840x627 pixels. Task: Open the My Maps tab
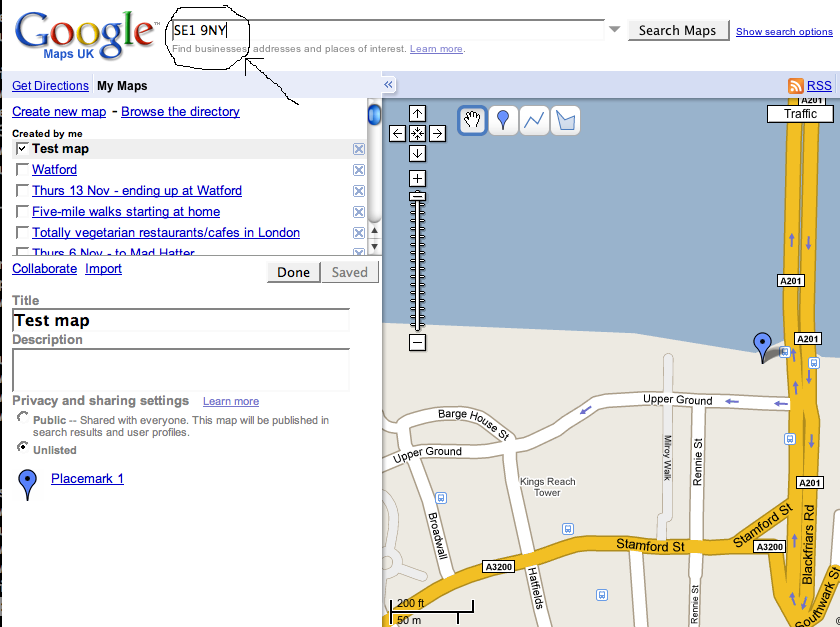[122, 86]
